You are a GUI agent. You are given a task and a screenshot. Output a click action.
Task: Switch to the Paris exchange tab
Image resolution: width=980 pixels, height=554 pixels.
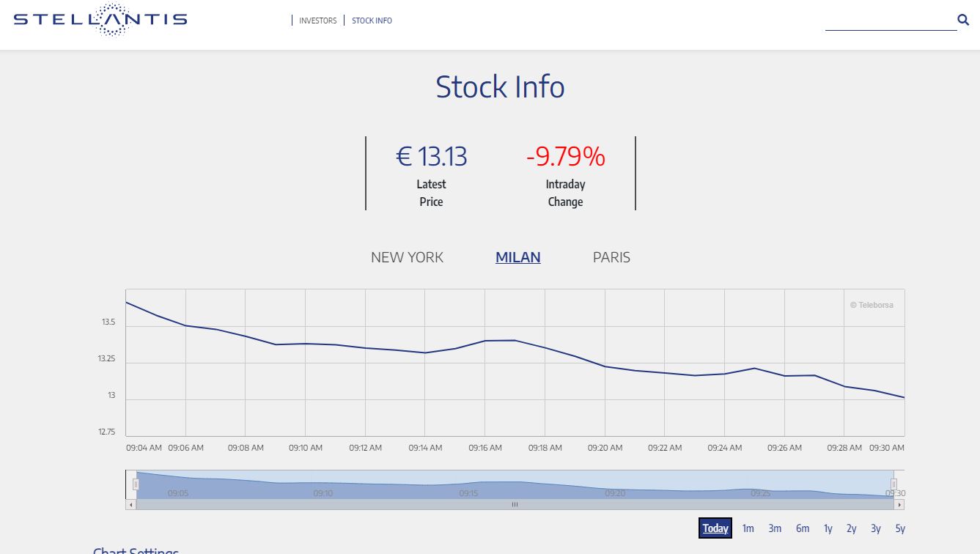(x=611, y=257)
